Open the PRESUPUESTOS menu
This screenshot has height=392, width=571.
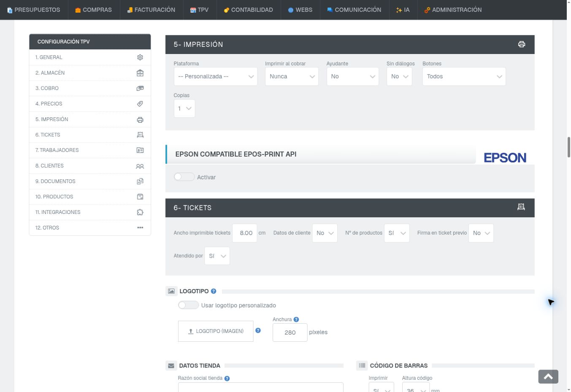(34, 10)
